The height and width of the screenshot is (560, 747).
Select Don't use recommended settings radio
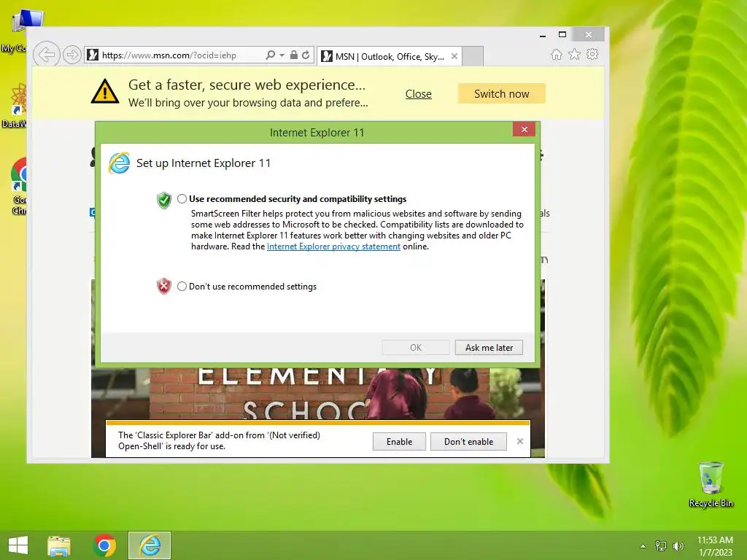coord(182,286)
